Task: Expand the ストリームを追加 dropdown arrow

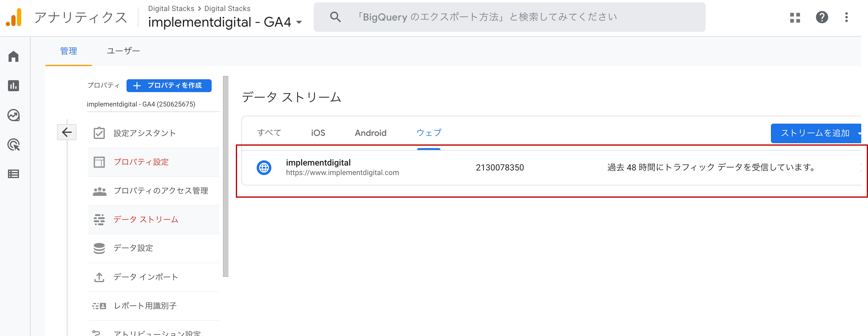Action: click(859, 133)
